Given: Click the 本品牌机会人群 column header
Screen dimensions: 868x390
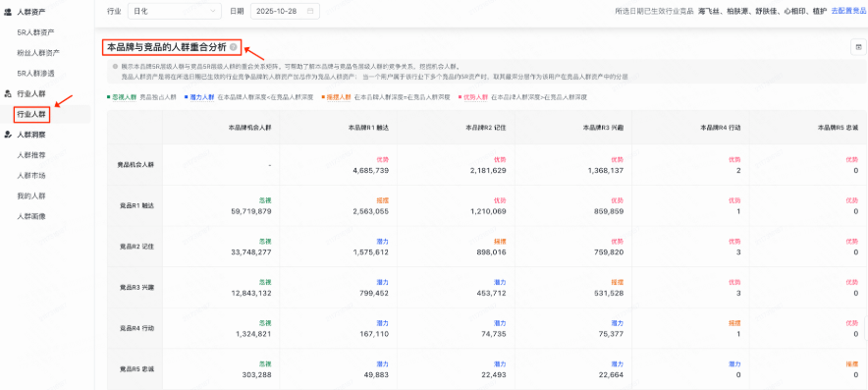Looking at the screenshot, I should pos(249,128).
